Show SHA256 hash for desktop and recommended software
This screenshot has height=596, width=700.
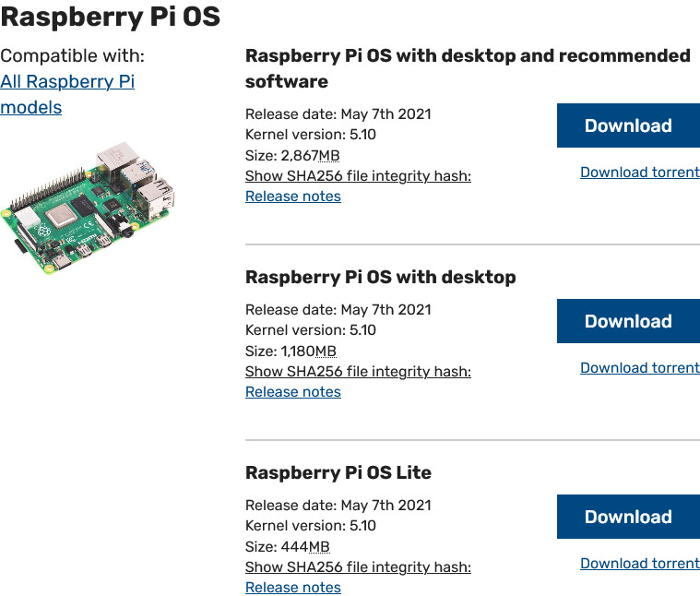click(358, 176)
